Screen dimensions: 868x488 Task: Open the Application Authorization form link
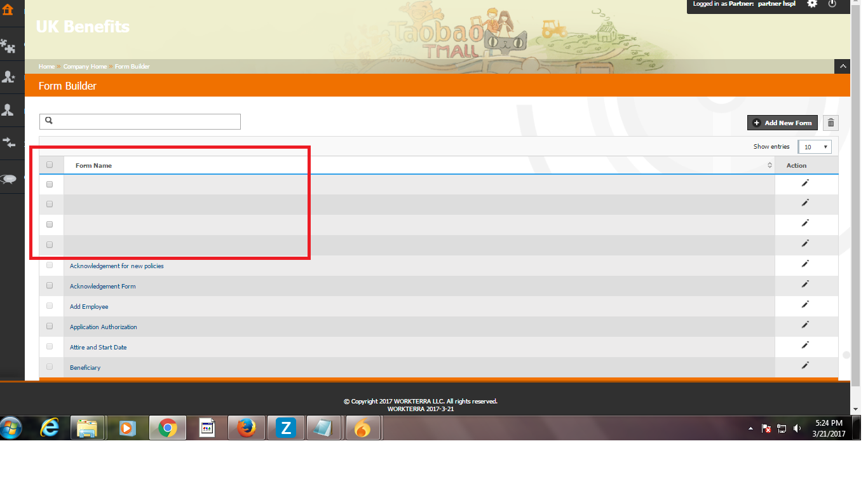tap(103, 327)
